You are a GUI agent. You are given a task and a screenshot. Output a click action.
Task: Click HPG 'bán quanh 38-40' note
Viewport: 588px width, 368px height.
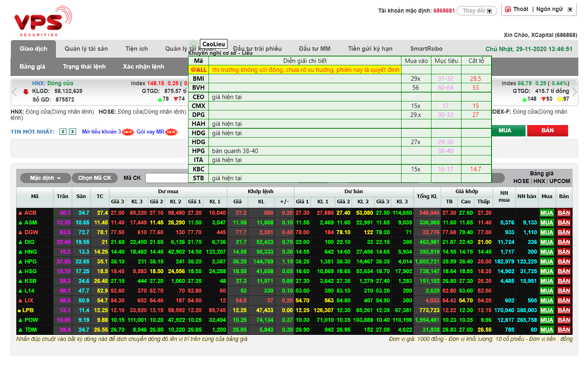(x=235, y=151)
